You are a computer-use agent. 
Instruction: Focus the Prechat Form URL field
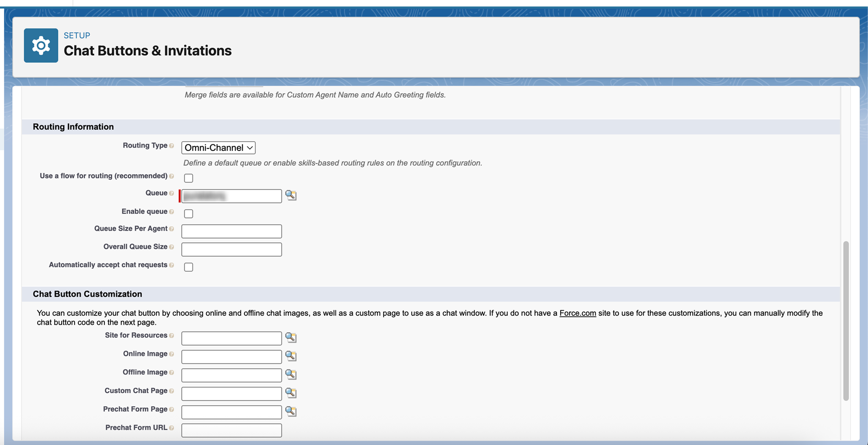pyautogui.click(x=231, y=430)
